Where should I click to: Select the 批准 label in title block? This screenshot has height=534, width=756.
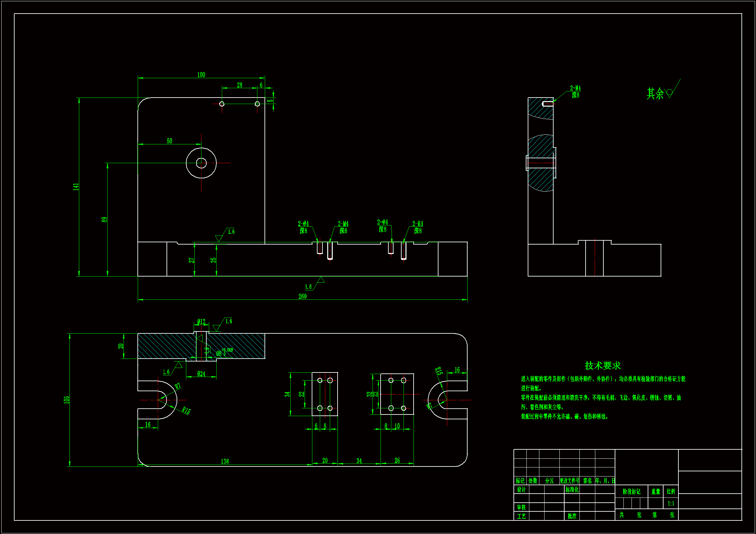coord(572,516)
